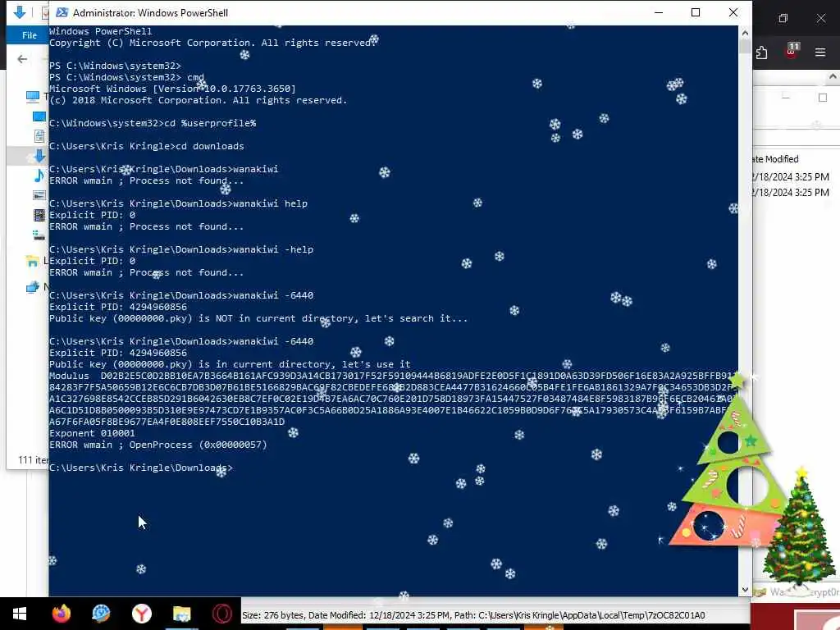Select the Network icon in Explorer sidebar
The image size is (840, 630).
point(32,288)
